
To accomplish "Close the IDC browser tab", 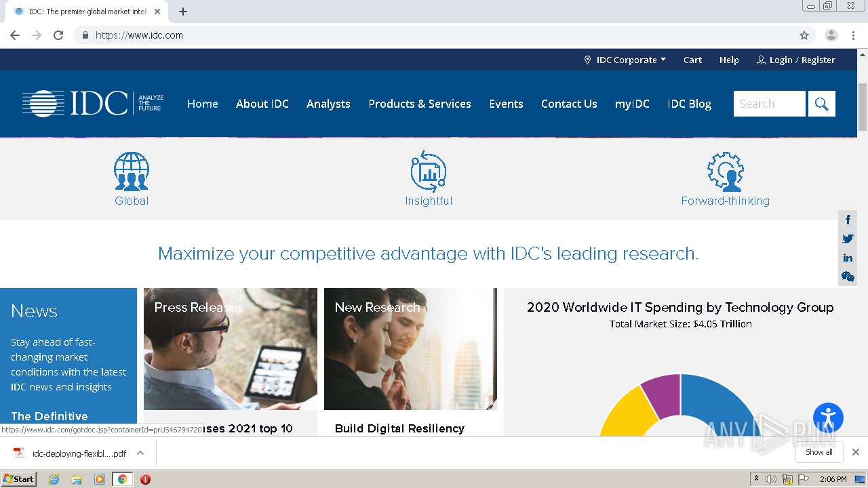I will tap(157, 12).
